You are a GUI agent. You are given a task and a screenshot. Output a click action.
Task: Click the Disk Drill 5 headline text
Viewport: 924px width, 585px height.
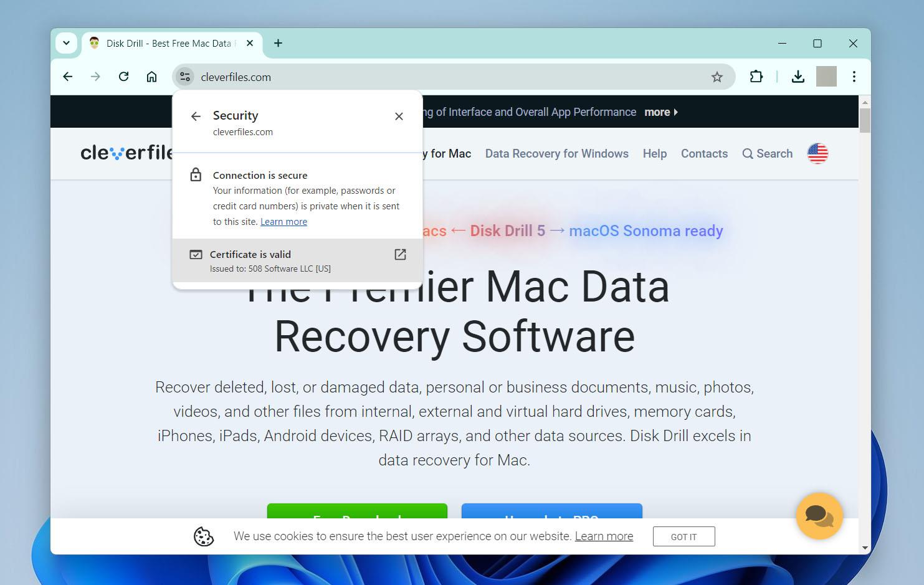click(x=507, y=231)
